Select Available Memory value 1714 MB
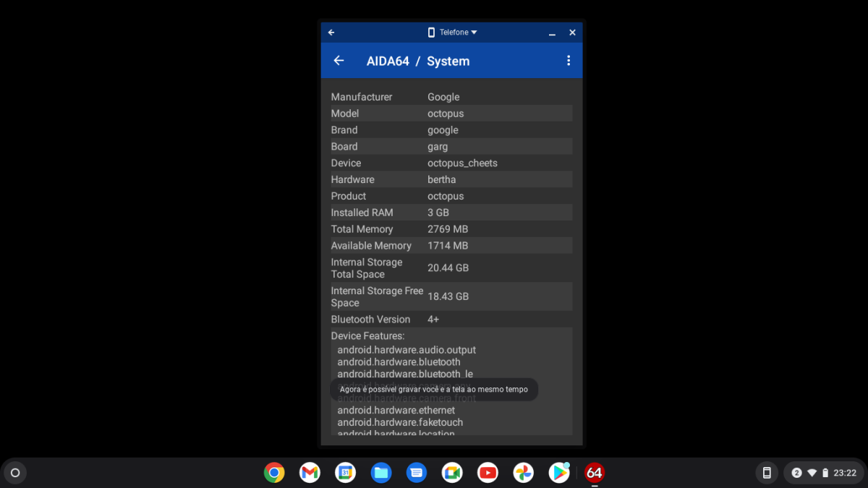The image size is (868, 488). [448, 246]
